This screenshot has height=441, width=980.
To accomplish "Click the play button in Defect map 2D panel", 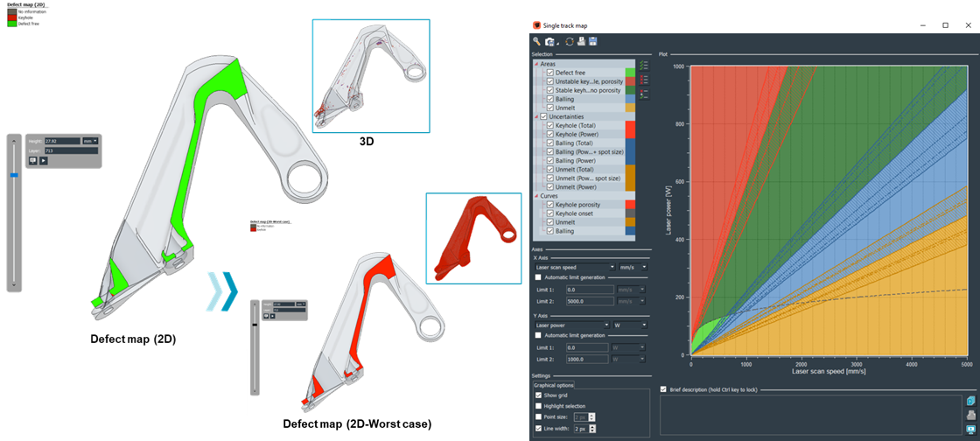I will [43, 160].
